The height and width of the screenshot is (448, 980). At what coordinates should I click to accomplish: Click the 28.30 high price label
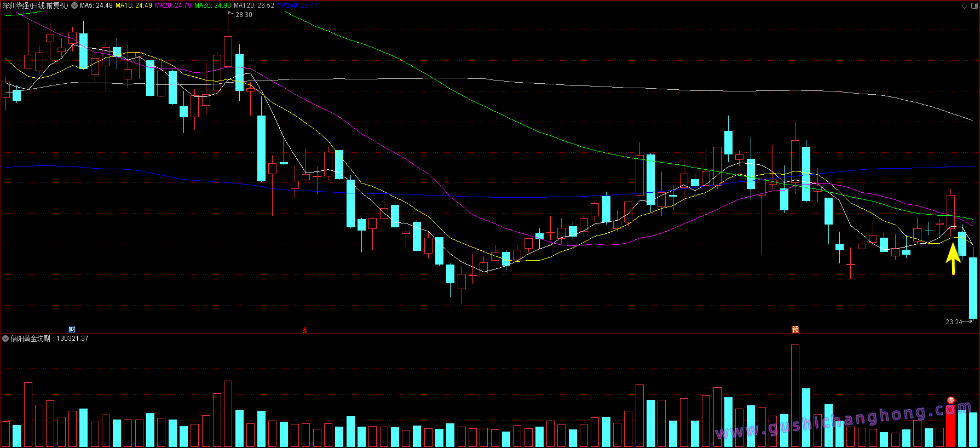(244, 15)
